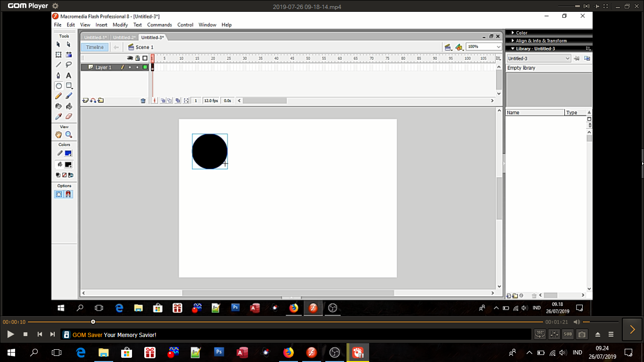Toggle Snap to Objects magnet option
This screenshot has width=644, height=362.
point(69,194)
